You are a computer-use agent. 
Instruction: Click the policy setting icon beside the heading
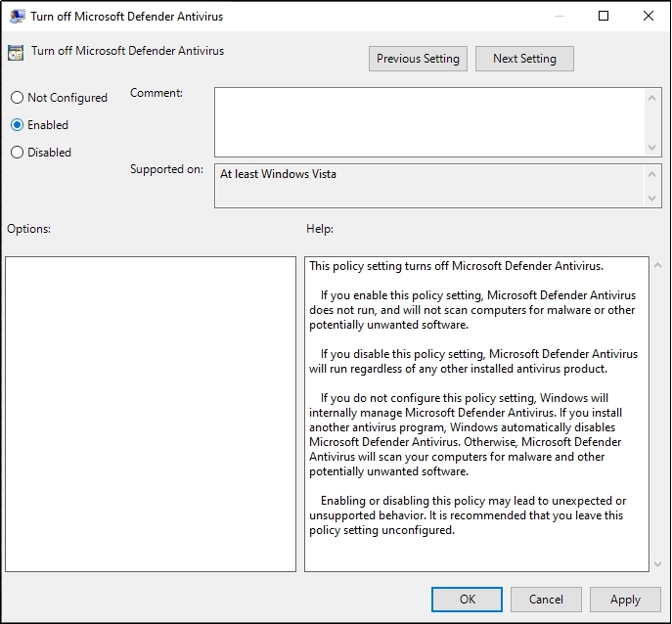pyautogui.click(x=17, y=53)
